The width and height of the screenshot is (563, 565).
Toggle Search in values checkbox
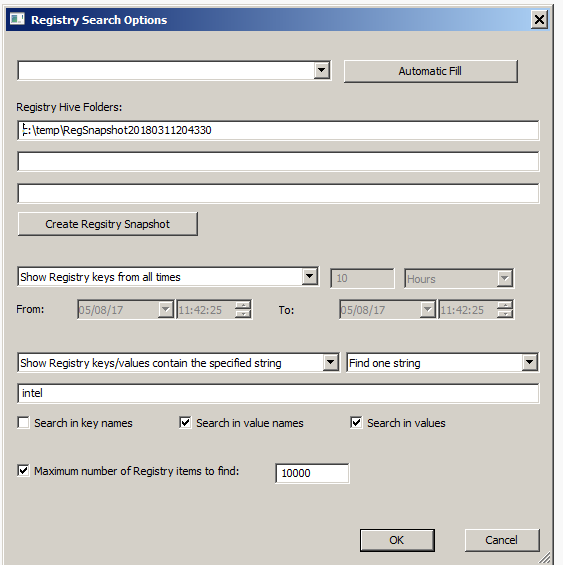coord(356,422)
